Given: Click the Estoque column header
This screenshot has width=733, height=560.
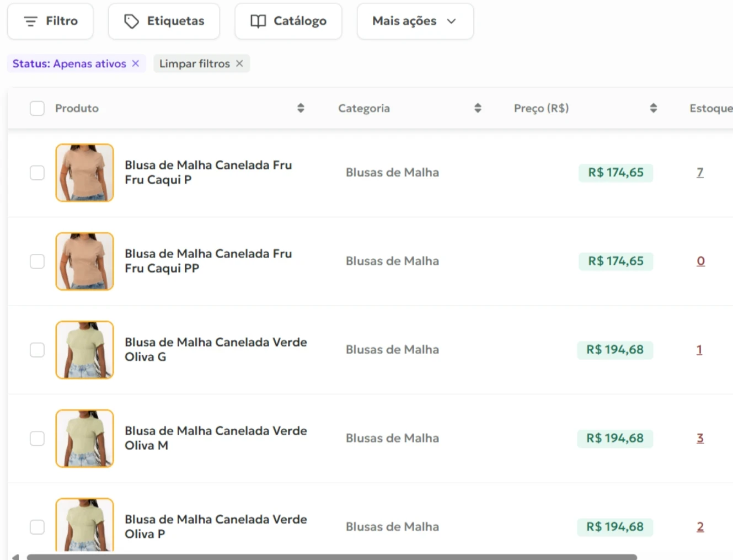Looking at the screenshot, I should (x=711, y=108).
